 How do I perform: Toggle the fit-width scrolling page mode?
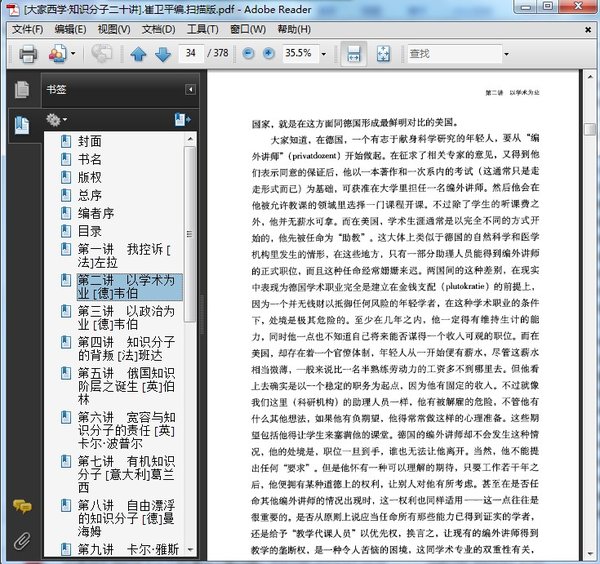pyautogui.click(x=353, y=53)
